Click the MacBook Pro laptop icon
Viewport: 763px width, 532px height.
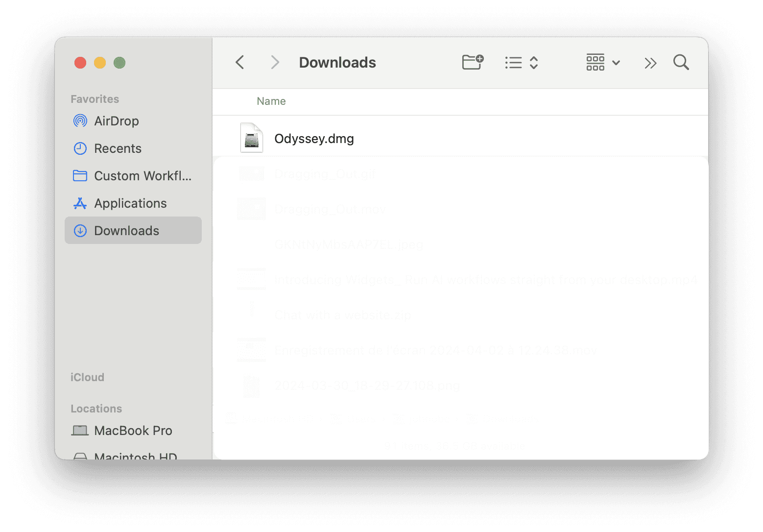coord(80,431)
